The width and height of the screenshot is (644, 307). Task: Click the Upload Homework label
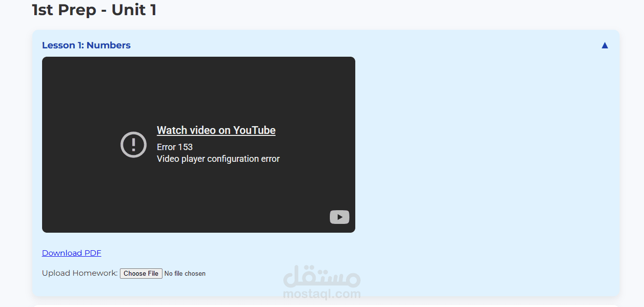80,273
